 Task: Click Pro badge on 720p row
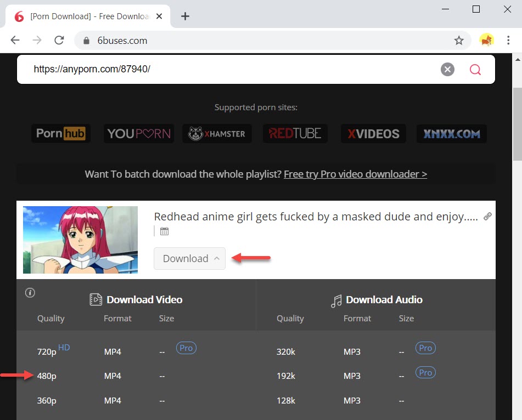[186, 348]
